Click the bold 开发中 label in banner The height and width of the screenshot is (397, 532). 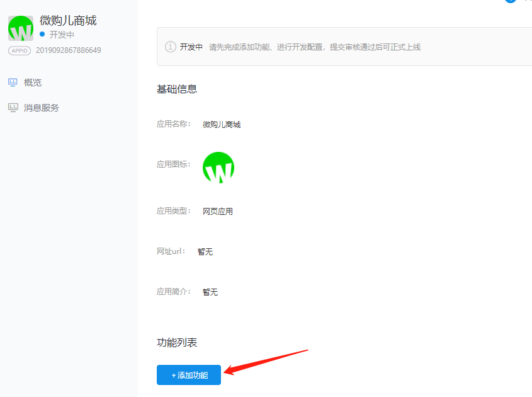tap(191, 47)
